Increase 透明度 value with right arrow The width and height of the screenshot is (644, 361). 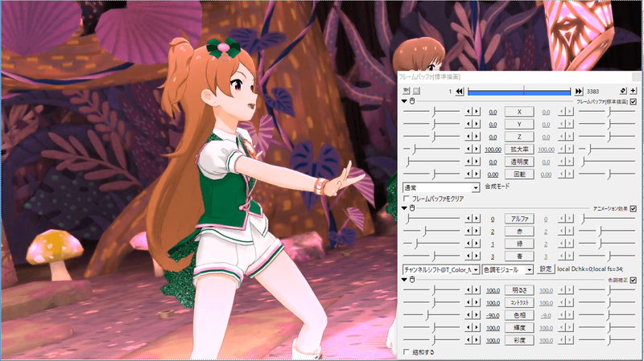coord(477,162)
